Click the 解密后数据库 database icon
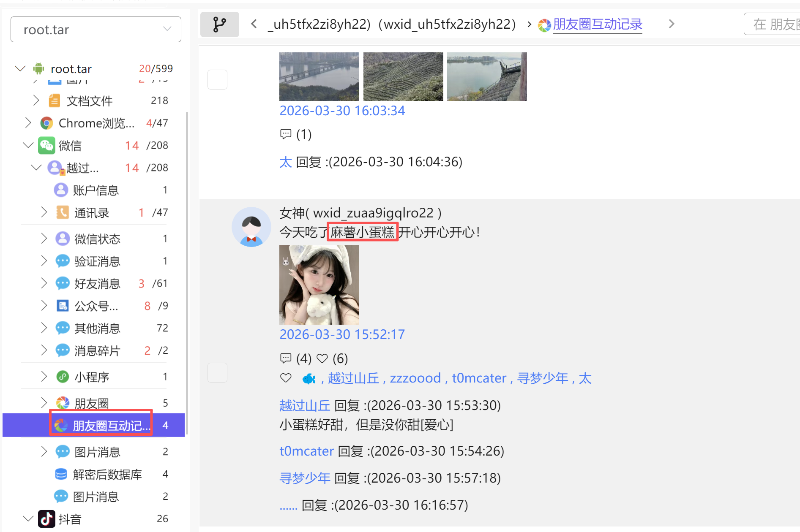The image size is (800, 532). (x=61, y=474)
